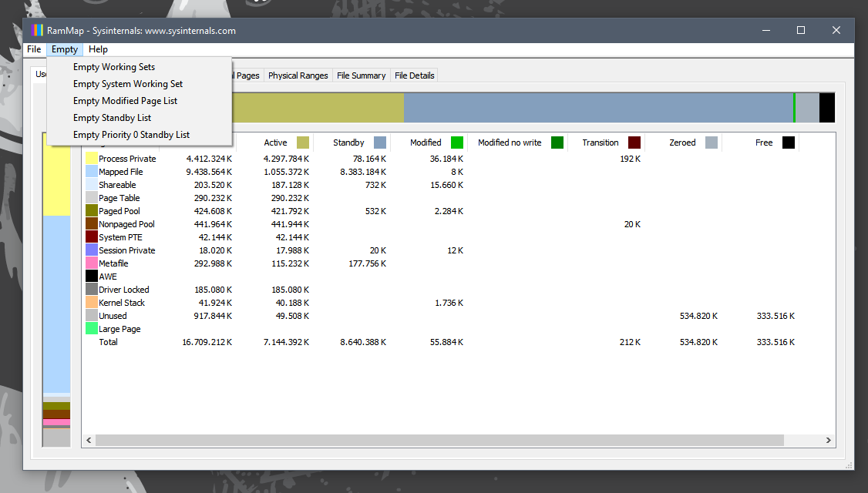The image size is (868, 493).
Task: Click the Modified column green swatch
Action: [x=457, y=143]
